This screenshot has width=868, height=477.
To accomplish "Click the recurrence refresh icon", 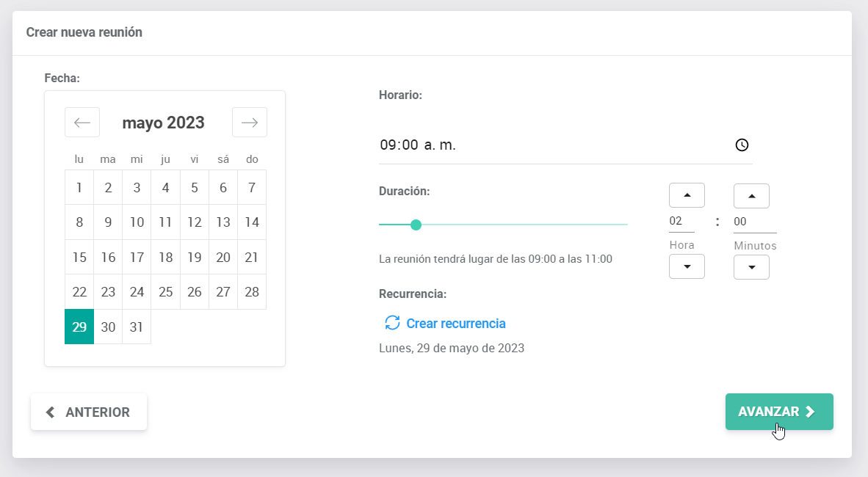I will pos(393,323).
